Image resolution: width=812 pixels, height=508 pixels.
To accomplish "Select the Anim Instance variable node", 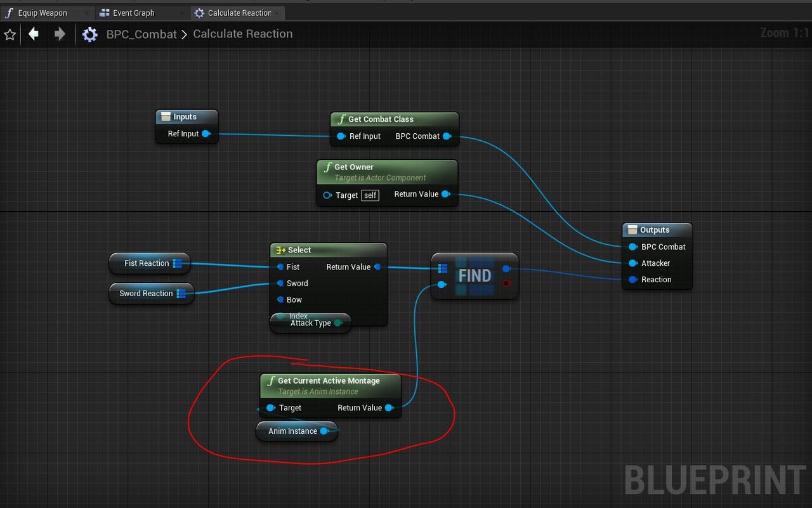I will 296,431.
